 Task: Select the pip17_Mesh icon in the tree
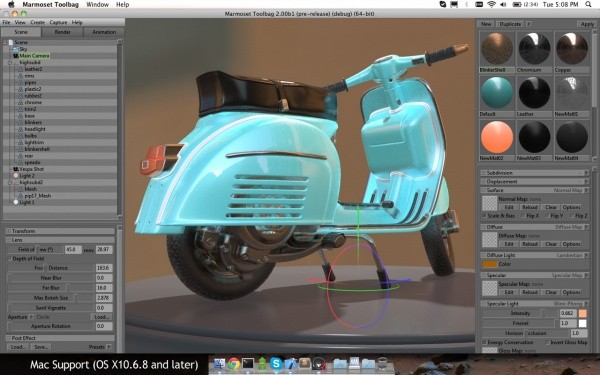click(x=21, y=196)
